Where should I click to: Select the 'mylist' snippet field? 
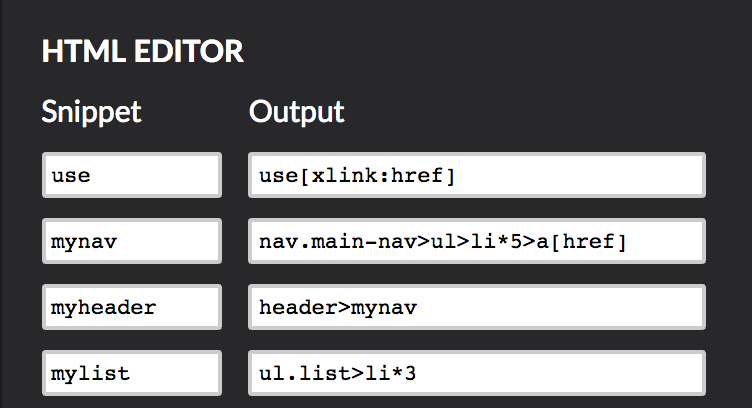(132, 373)
